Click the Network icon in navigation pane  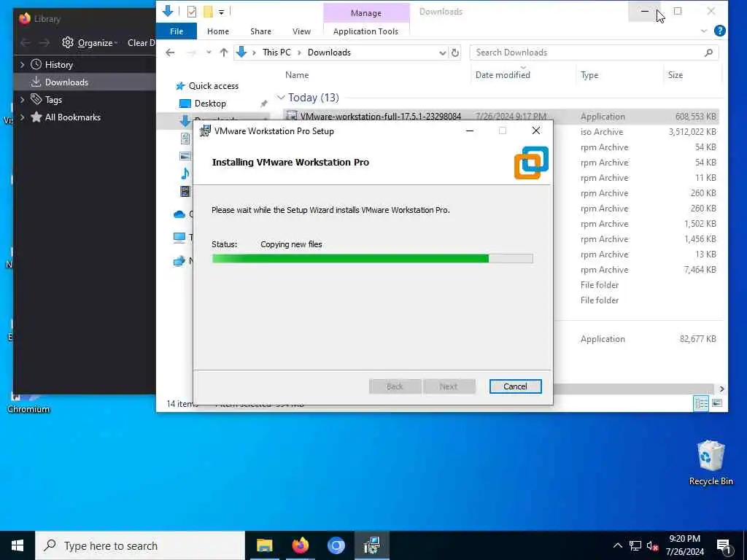tap(179, 260)
